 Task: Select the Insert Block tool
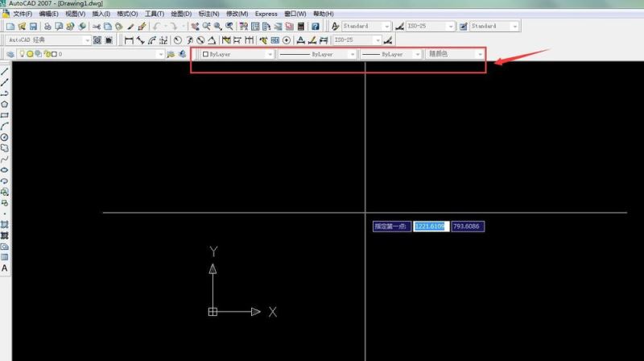pyautogui.click(x=5, y=192)
